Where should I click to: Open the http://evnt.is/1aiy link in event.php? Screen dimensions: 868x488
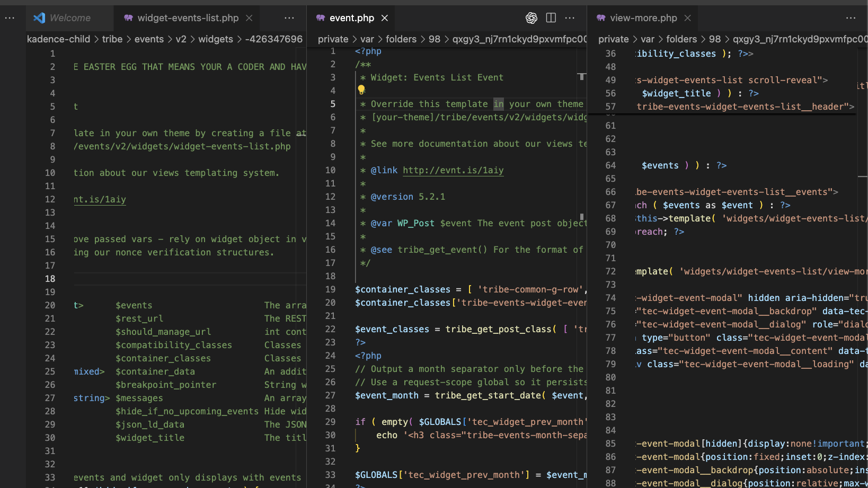[453, 170]
